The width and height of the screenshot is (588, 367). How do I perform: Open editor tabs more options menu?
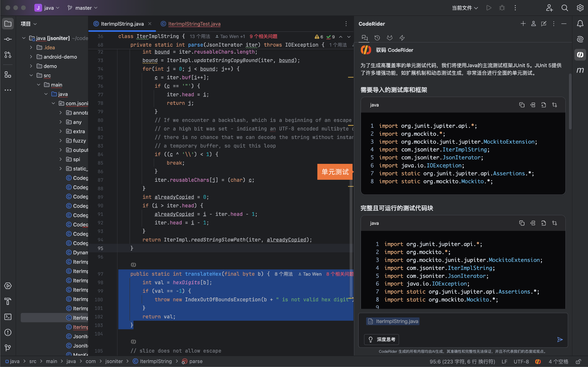point(346,24)
